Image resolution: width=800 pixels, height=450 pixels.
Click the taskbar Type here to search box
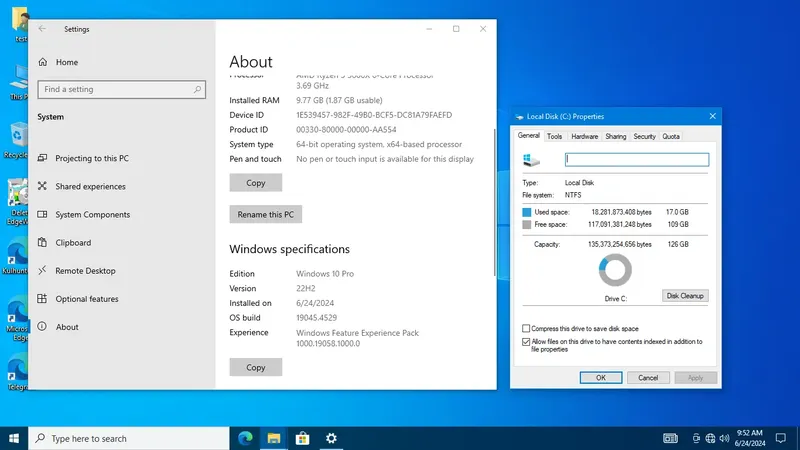[x=129, y=438]
